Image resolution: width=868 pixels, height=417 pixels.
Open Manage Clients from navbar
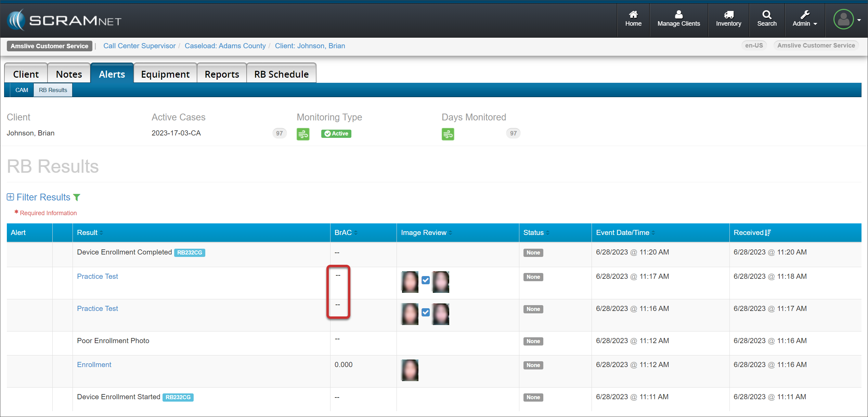tap(678, 19)
